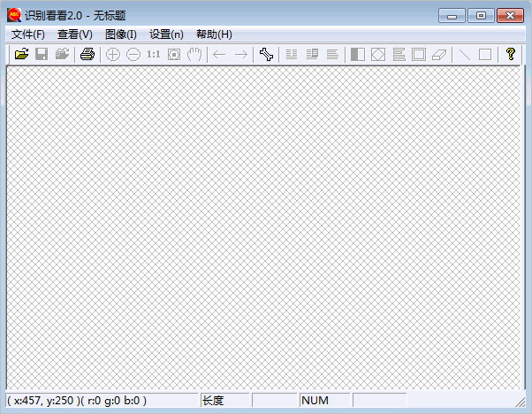The image size is (532, 414).
Task: Close the 识别看看2.0 window
Action: (x=510, y=16)
